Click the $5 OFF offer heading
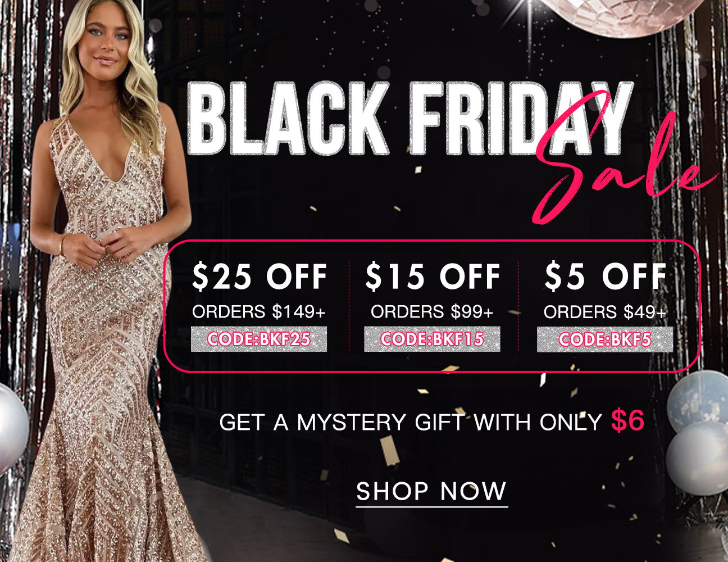 coord(606,277)
